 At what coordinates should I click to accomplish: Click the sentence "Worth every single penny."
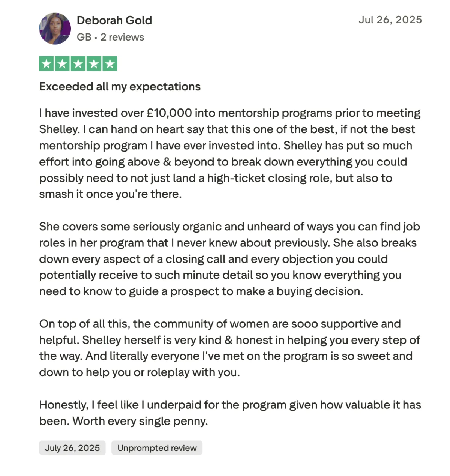[x=140, y=421]
